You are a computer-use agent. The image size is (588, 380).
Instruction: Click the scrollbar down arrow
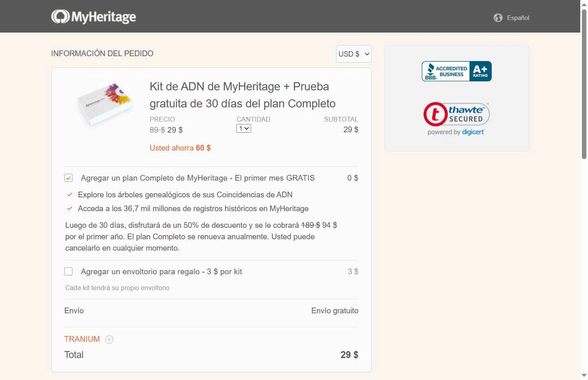click(x=584, y=376)
